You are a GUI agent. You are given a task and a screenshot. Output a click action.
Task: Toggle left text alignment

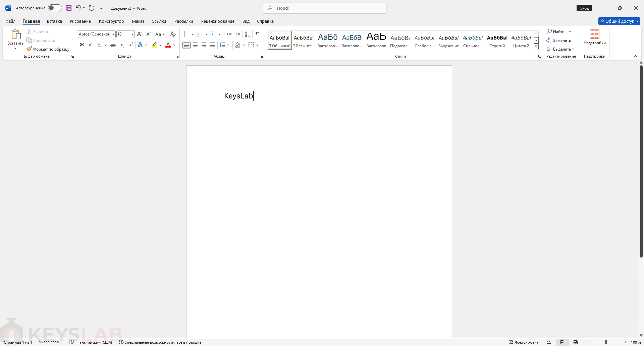tap(186, 45)
